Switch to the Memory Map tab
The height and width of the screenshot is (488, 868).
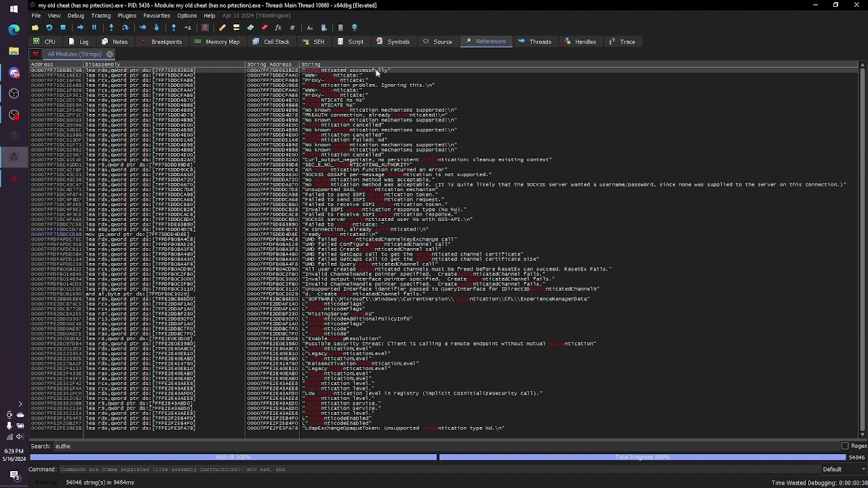[x=217, y=42]
